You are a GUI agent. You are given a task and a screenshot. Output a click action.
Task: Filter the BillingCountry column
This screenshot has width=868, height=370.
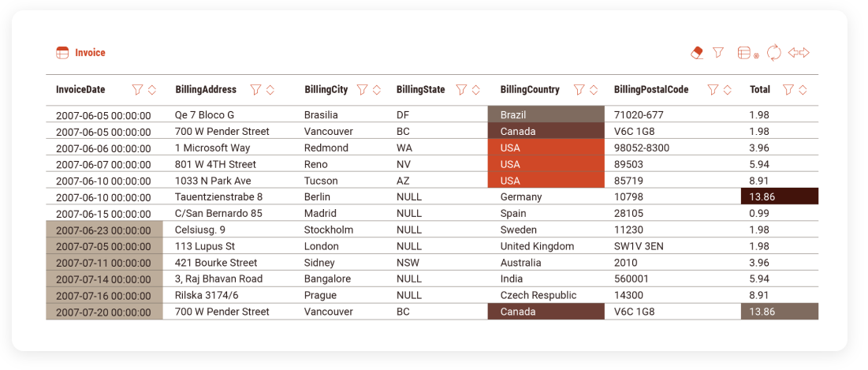[579, 90]
